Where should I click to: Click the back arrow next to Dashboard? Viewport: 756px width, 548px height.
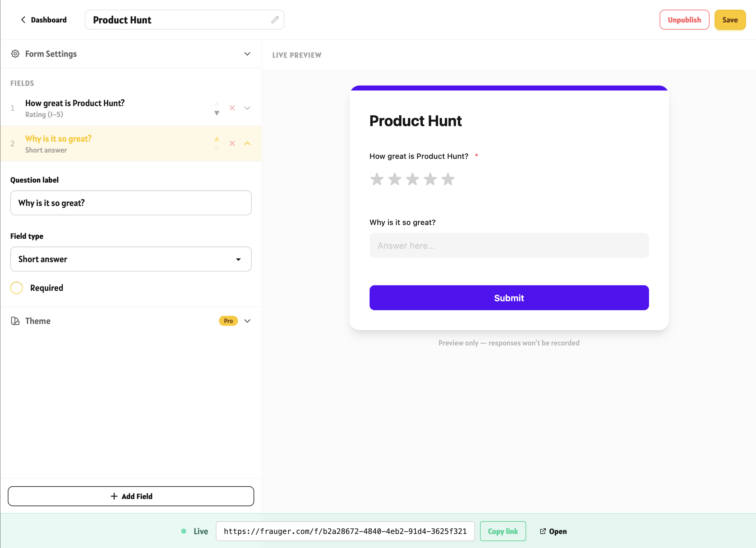(23, 20)
